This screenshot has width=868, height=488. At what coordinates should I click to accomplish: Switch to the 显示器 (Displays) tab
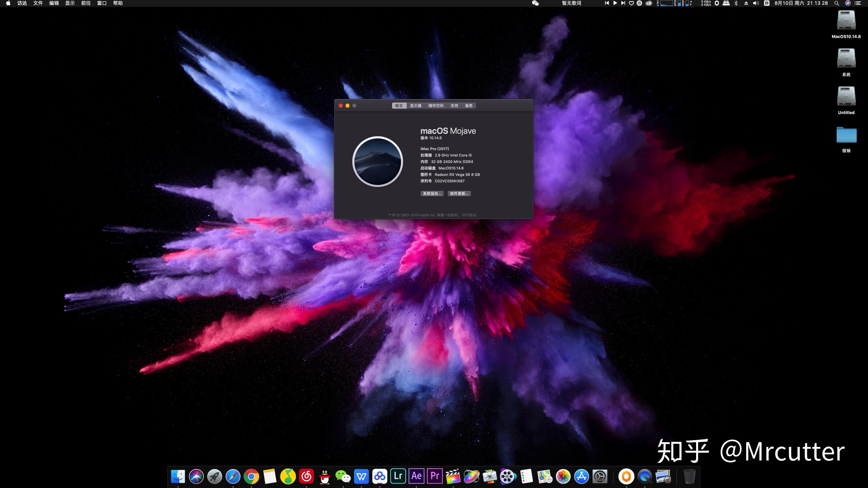click(415, 106)
